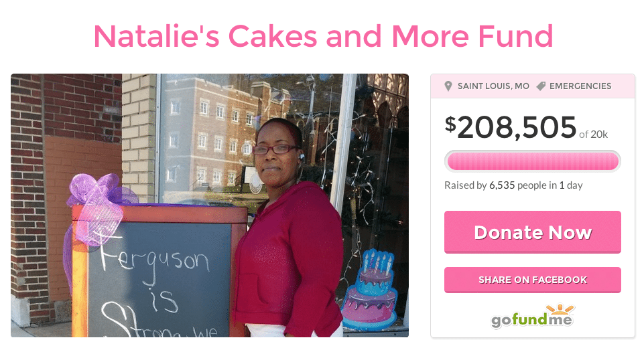Open the Emergencies category link
Image resolution: width=644 pixels, height=350 pixels.
tap(580, 86)
